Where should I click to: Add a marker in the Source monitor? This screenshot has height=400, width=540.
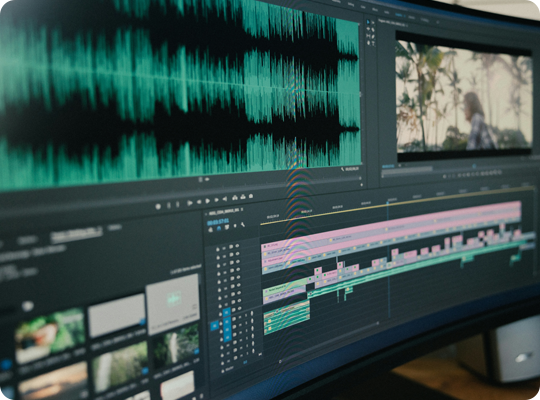(158, 206)
